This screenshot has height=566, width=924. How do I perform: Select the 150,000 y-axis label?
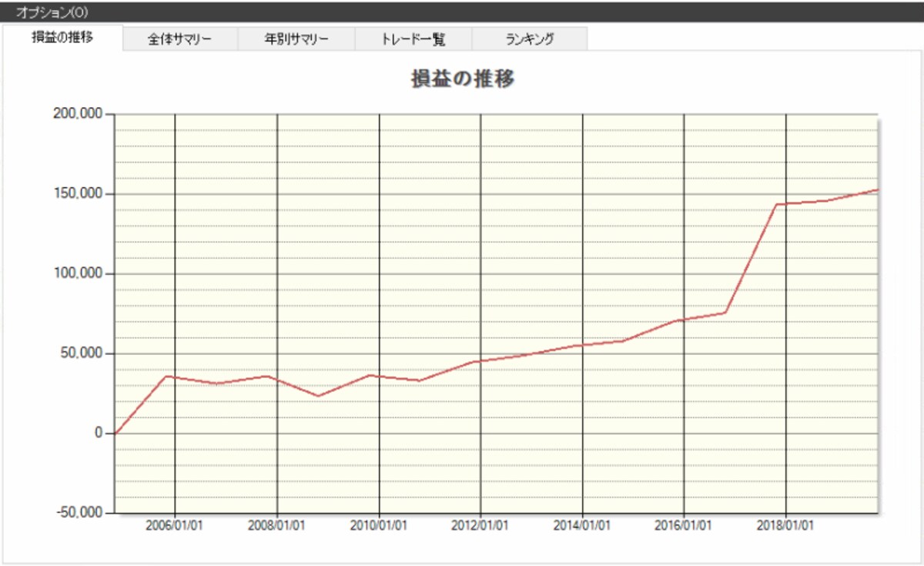(x=78, y=194)
